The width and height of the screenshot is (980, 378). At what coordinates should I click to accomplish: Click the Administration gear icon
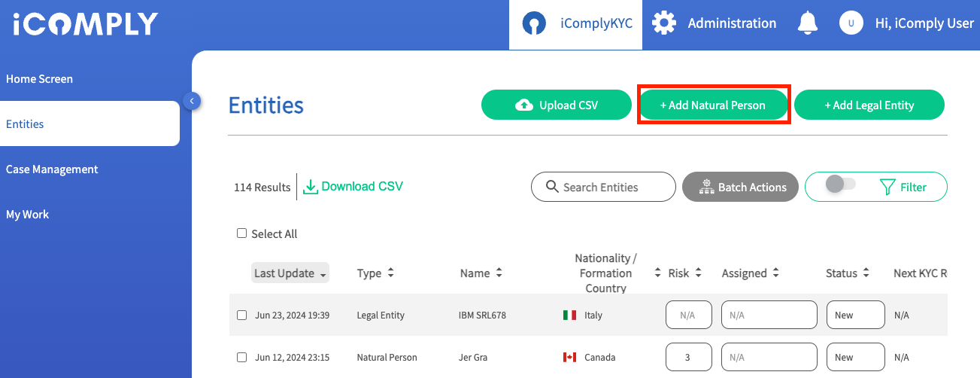[x=664, y=23]
